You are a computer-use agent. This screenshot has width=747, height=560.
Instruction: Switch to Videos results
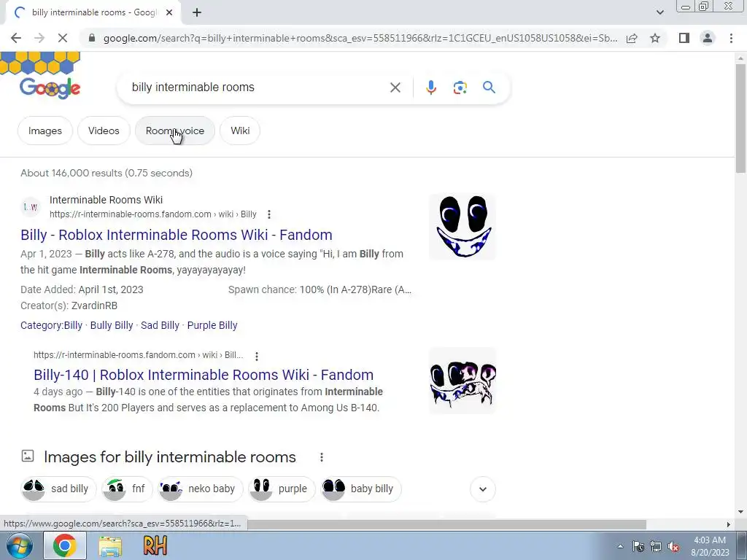point(104,131)
